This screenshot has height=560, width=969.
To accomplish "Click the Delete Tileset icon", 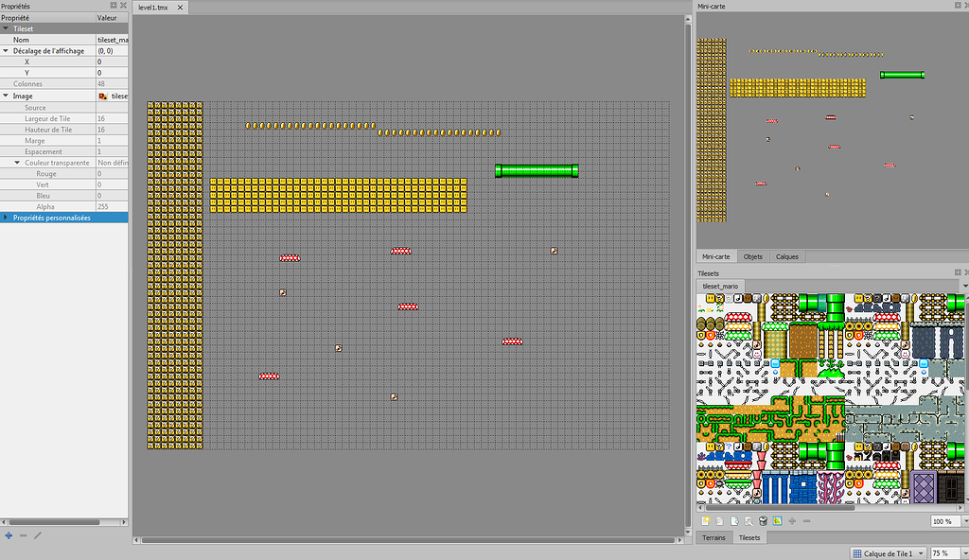I will (762, 520).
